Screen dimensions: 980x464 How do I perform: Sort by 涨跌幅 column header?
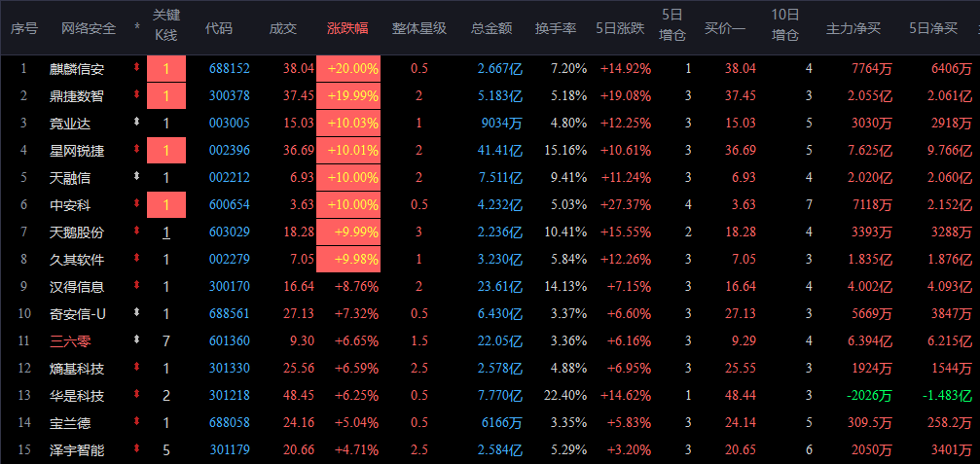coord(347,29)
